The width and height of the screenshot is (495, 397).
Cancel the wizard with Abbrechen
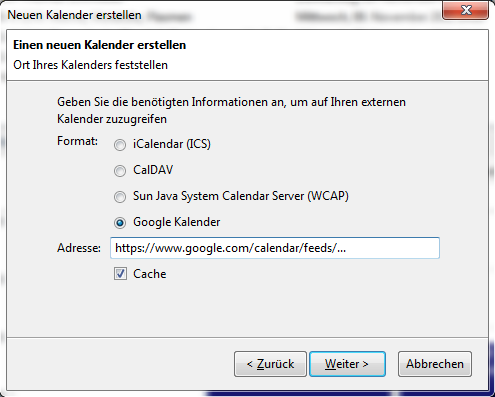click(x=435, y=364)
